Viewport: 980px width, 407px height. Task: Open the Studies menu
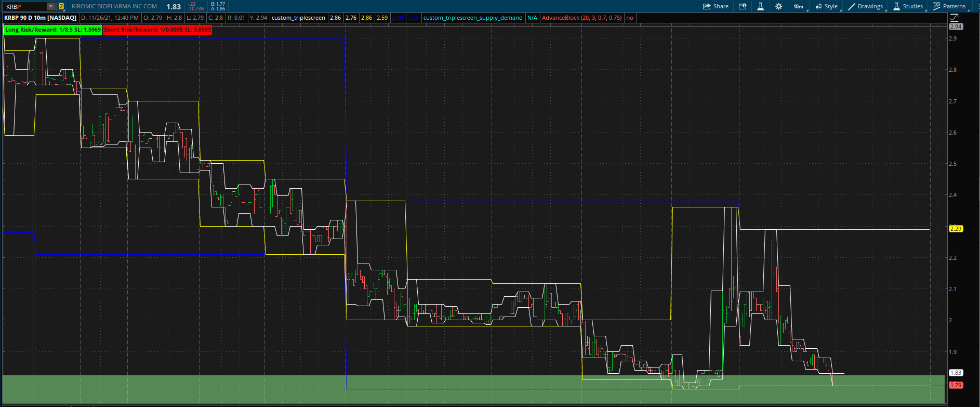[x=908, y=6]
